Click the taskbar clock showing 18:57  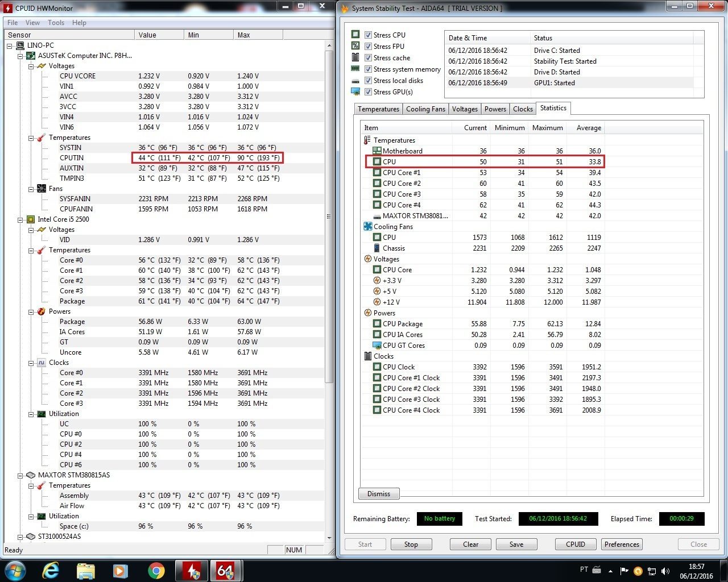(x=697, y=571)
